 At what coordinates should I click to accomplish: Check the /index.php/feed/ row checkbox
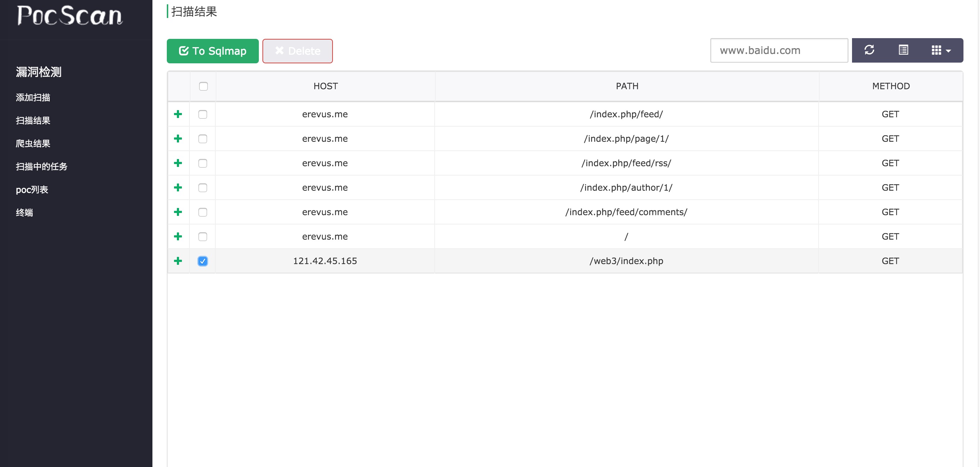point(202,114)
